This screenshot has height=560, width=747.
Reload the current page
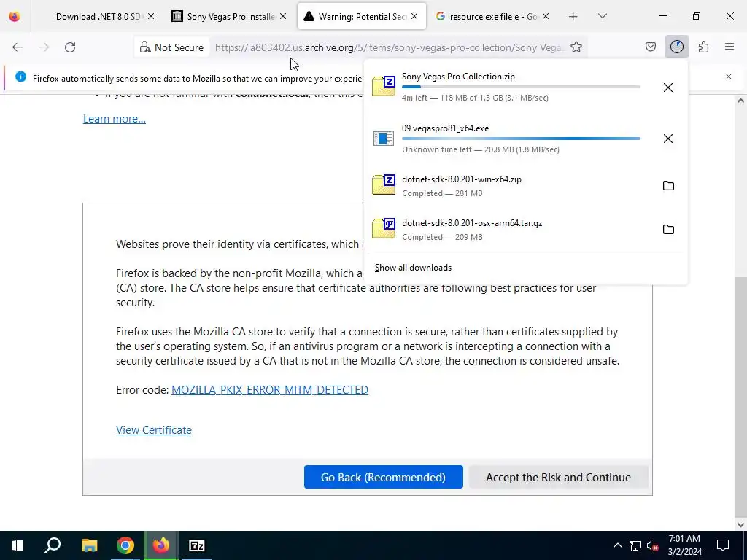click(x=70, y=47)
